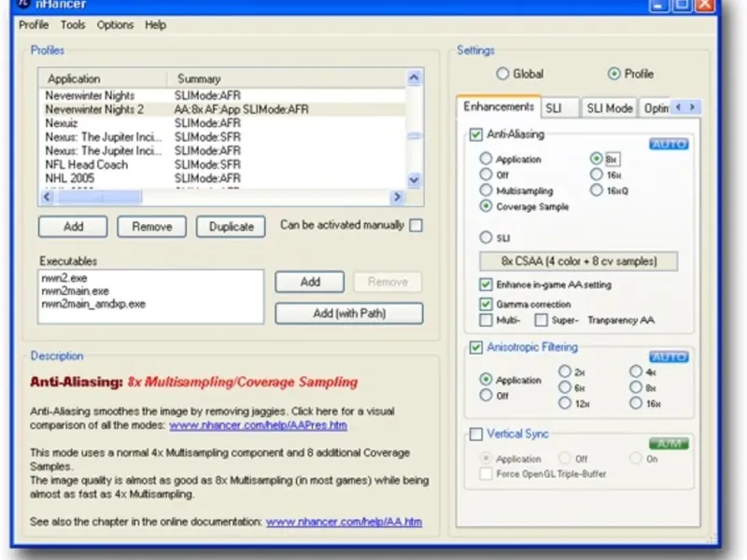This screenshot has width=747, height=560.
Task: Uncheck Enhance in-game AA setting
Action: point(486,285)
